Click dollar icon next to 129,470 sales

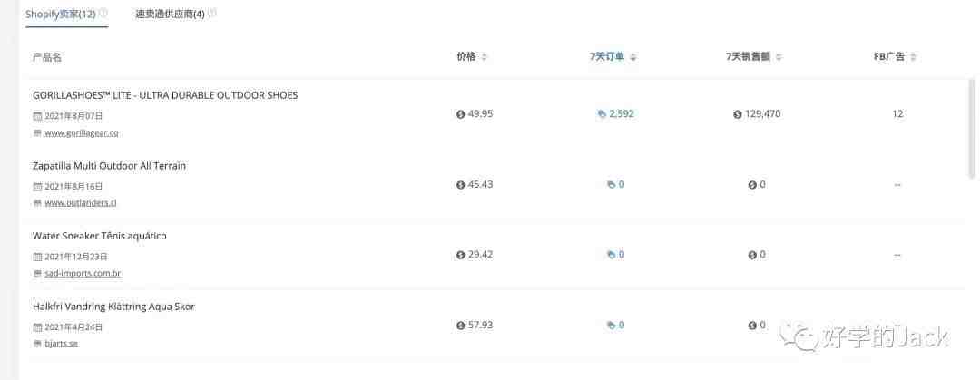tap(738, 114)
